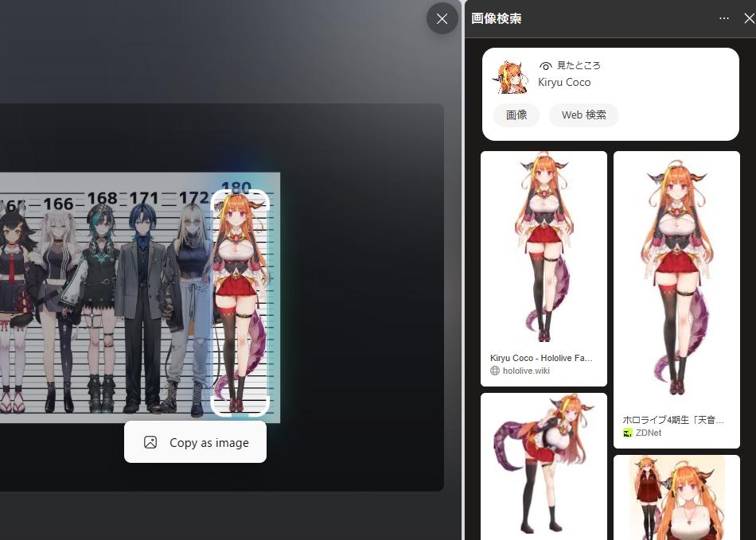
Task: Close the 画像検索 side panel
Action: [748, 18]
